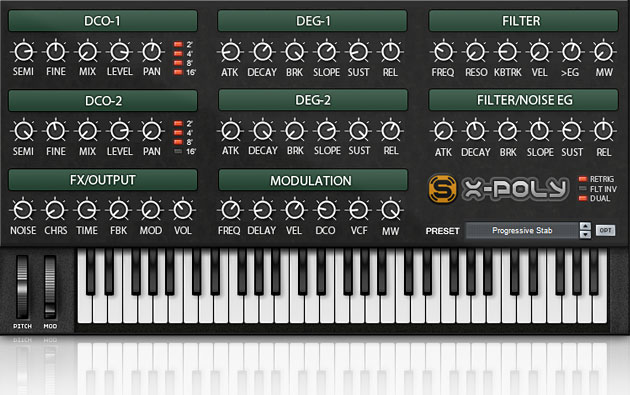Click the MOD wheel

coord(50,287)
